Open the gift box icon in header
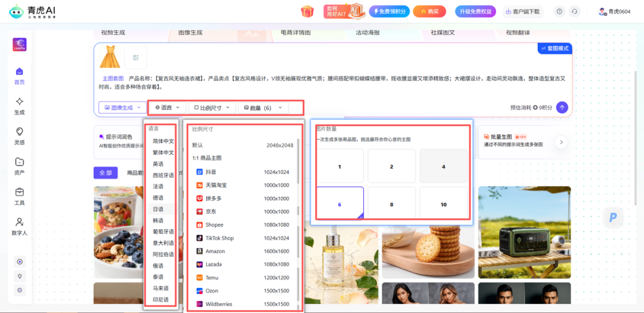644x313 pixels. (x=307, y=11)
